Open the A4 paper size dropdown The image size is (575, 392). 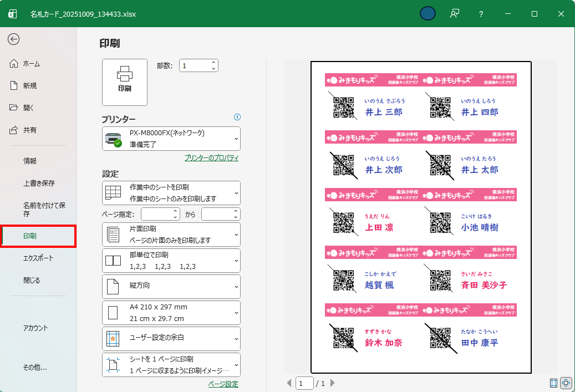171,313
